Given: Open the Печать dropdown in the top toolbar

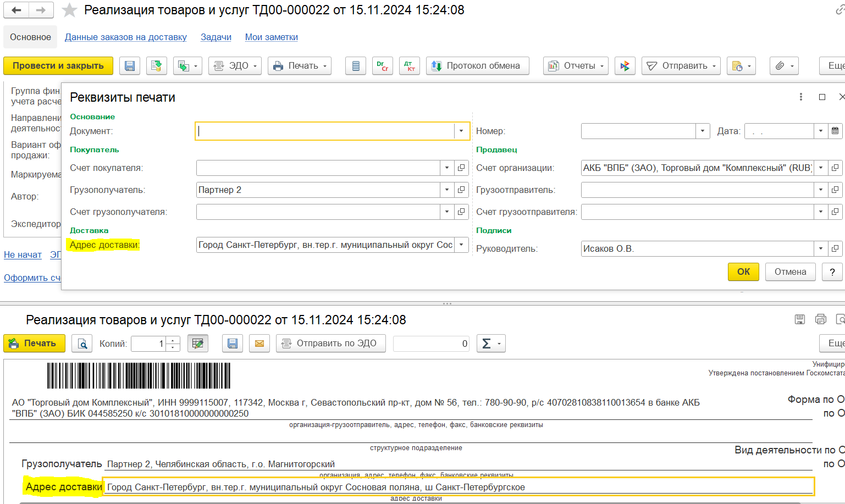Looking at the screenshot, I should (300, 66).
